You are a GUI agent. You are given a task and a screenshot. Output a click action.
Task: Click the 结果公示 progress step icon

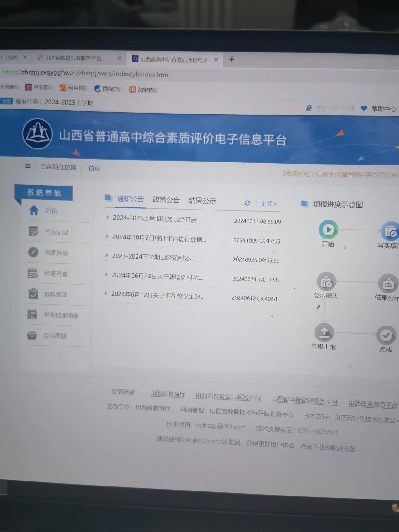coord(388,284)
